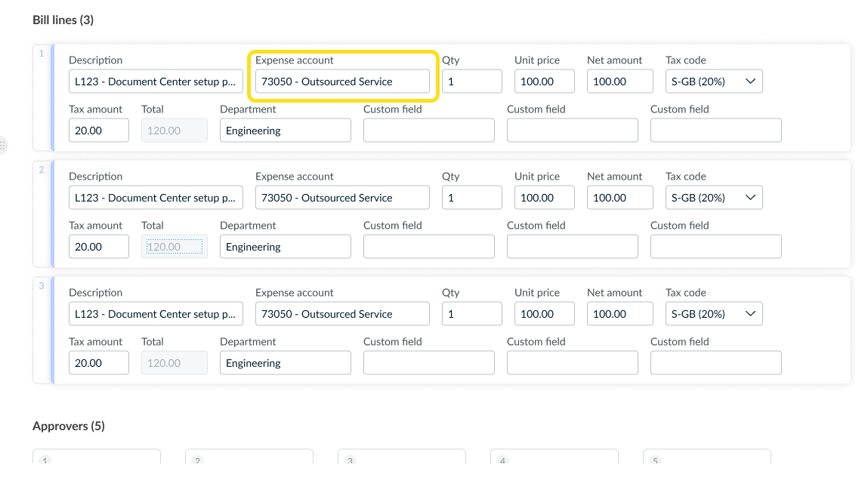Edit Description field in bill line 1
This screenshot has height=477, width=868.
[x=156, y=82]
